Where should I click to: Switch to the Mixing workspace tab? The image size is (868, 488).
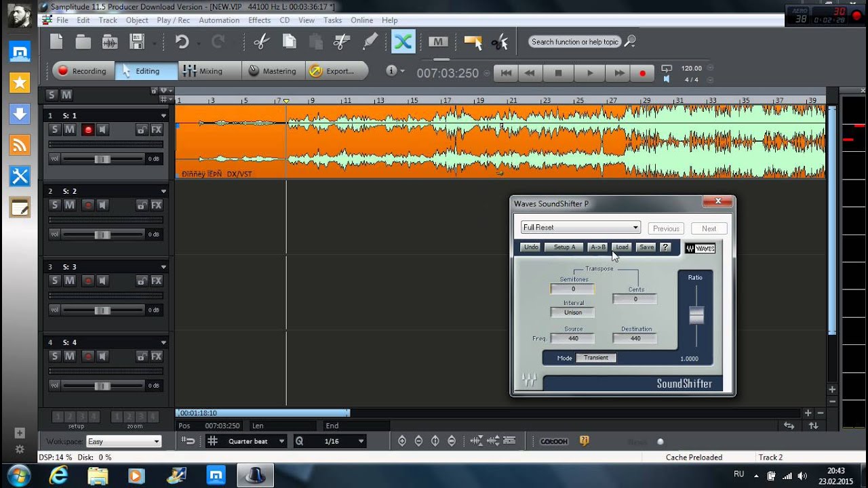210,71
